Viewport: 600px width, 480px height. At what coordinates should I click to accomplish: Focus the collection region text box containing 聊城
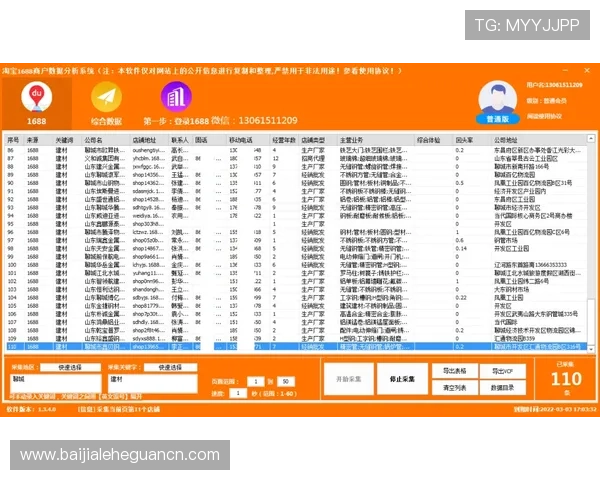tap(56, 384)
